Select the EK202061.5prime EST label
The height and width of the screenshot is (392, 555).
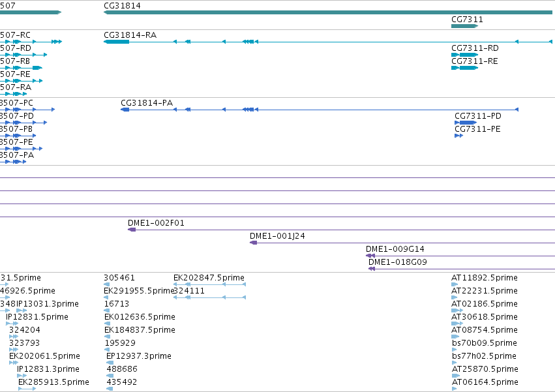point(44,356)
